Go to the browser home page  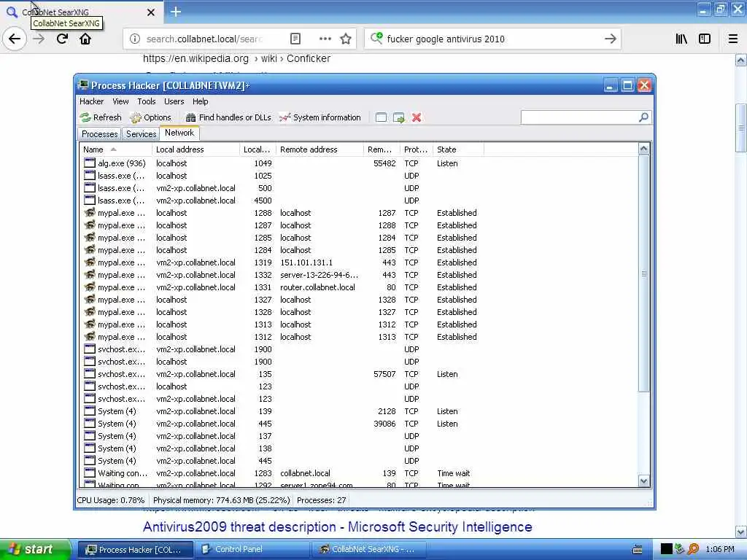[x=85, y=39]
